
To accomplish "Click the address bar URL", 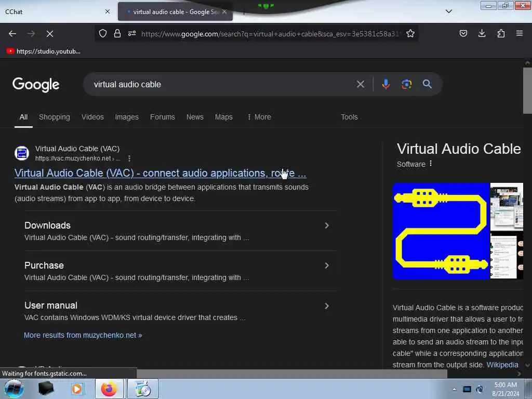I will click(x=270, y=34).
